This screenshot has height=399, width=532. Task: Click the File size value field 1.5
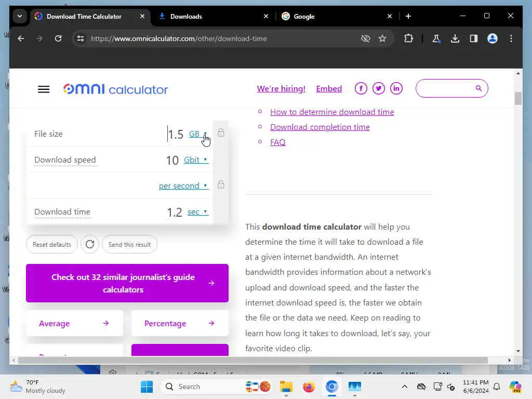(x=176, y=135)
